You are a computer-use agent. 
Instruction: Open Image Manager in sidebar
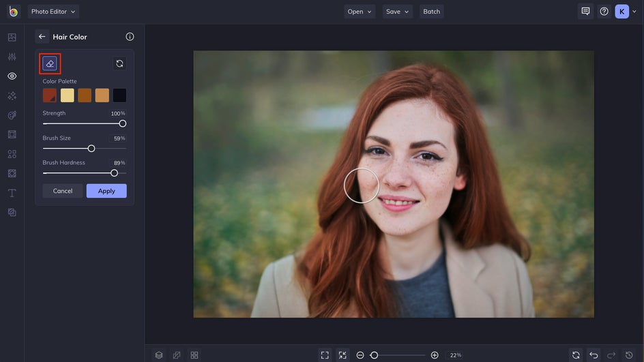point(12,37)
